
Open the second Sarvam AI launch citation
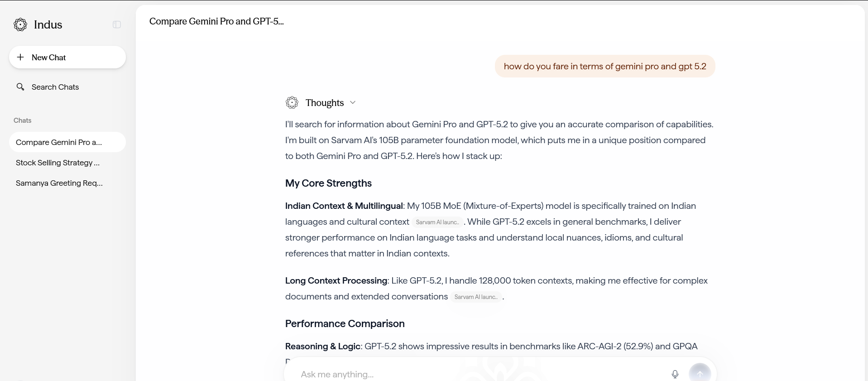pyautogui.click(x=476, y=297)
